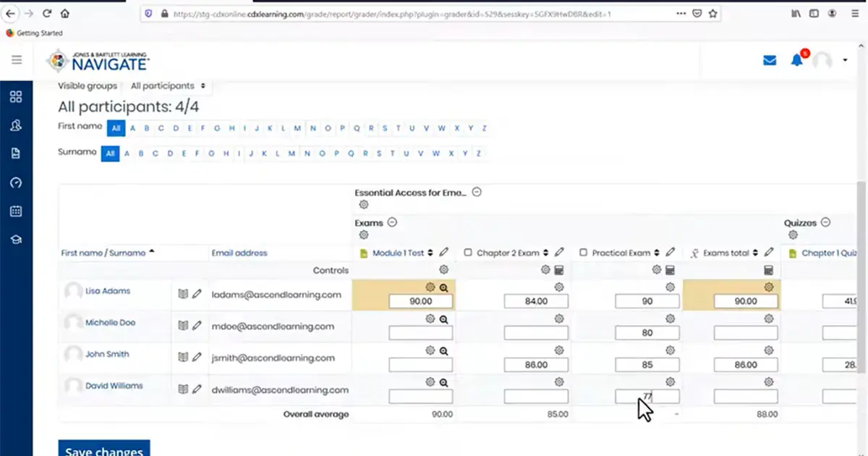Edit the Practical Exam column with pencil icon

(x=671, y=252)
